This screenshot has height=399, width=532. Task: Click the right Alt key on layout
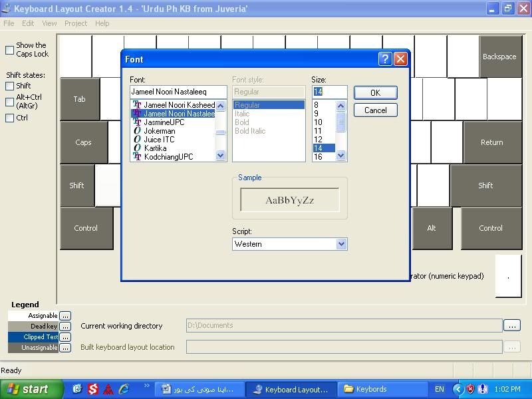point(432,228)
